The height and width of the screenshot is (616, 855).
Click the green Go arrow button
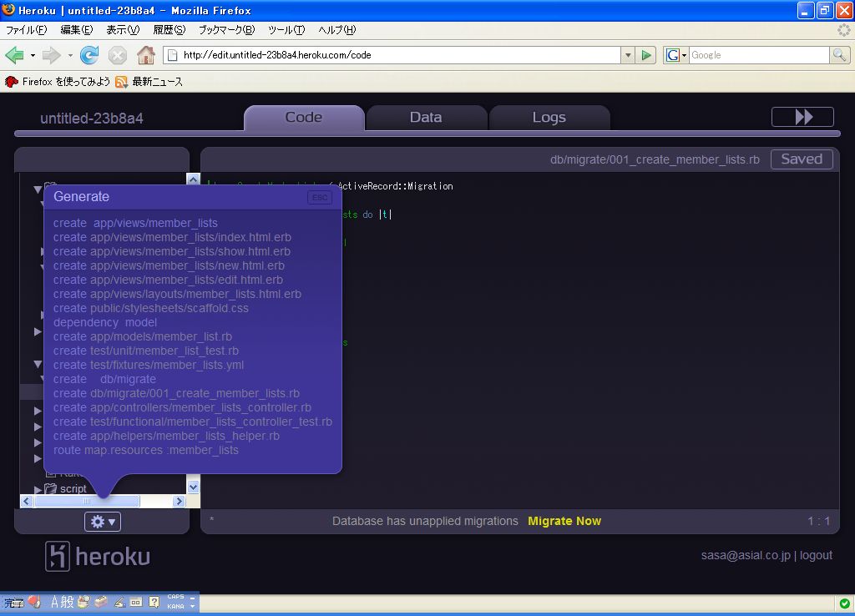tap(645, 55)
